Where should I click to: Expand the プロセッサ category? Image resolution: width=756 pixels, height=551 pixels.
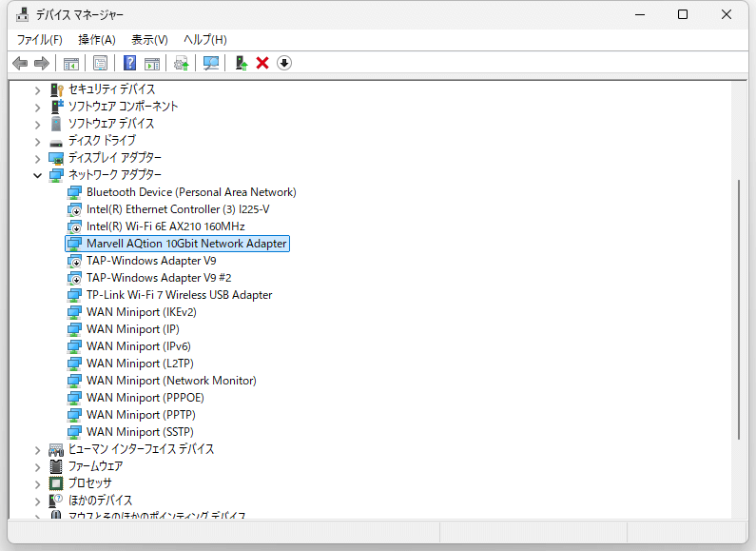pyautogui.click(x=38, y=483)
